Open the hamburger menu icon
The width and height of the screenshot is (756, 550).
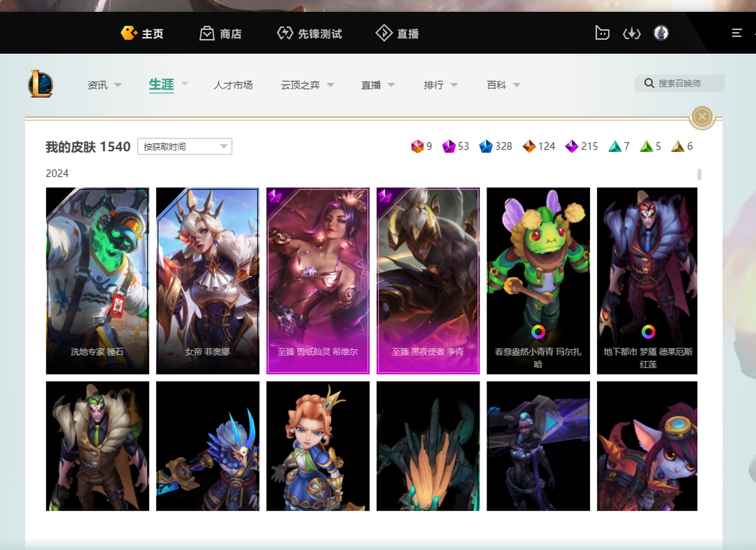click(x=736, y=33)
